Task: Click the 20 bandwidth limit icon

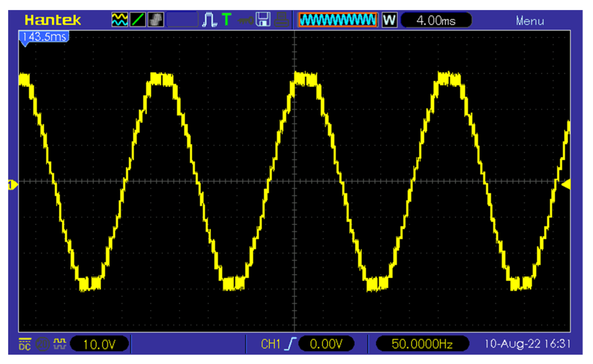Action: (42, 344)
